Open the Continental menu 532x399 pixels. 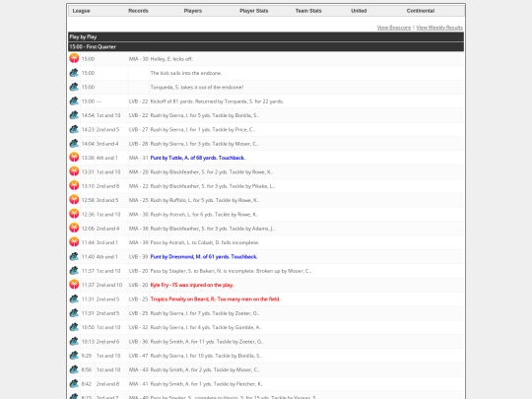421,11
